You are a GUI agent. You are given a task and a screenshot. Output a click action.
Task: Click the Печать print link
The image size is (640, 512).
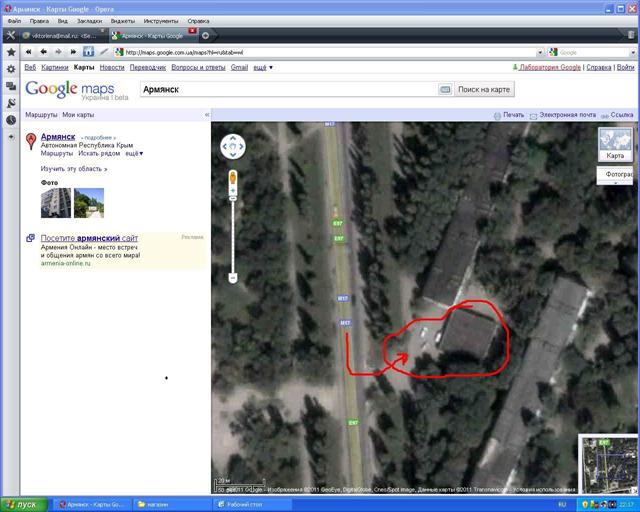click(x=508, y=115)
